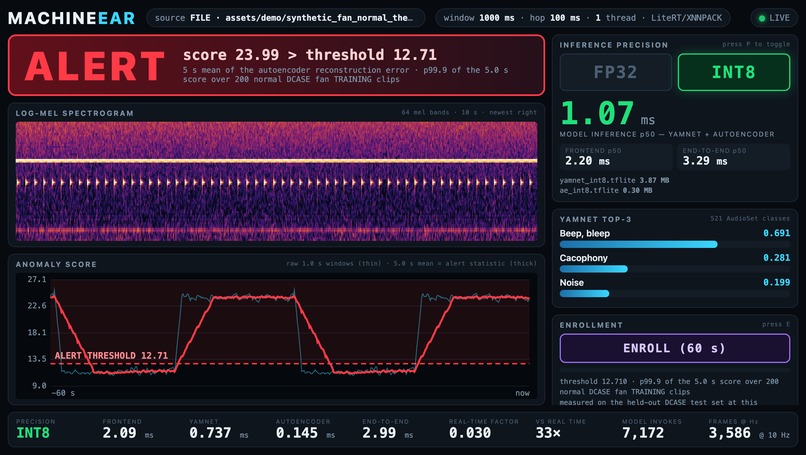Click the Noise score bar
This screenshot has width=806, height=455.
click(x=674, y=294)
